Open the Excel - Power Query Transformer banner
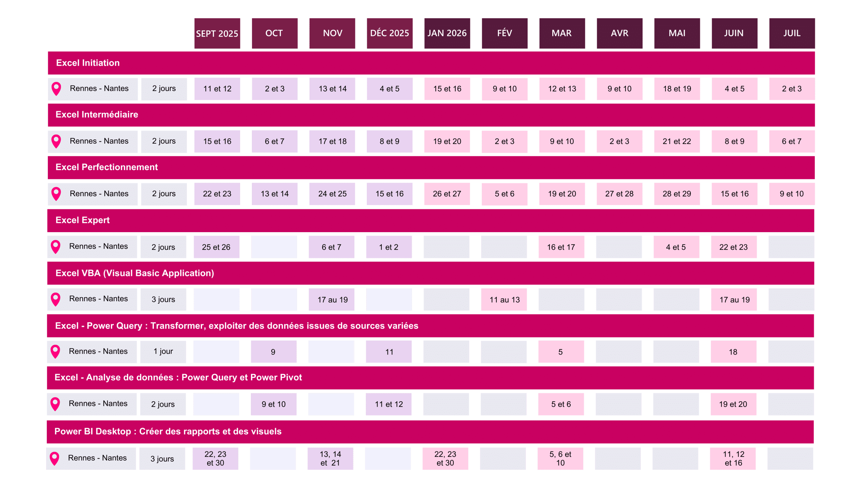The image size is (868, 488). coord(430,326)
